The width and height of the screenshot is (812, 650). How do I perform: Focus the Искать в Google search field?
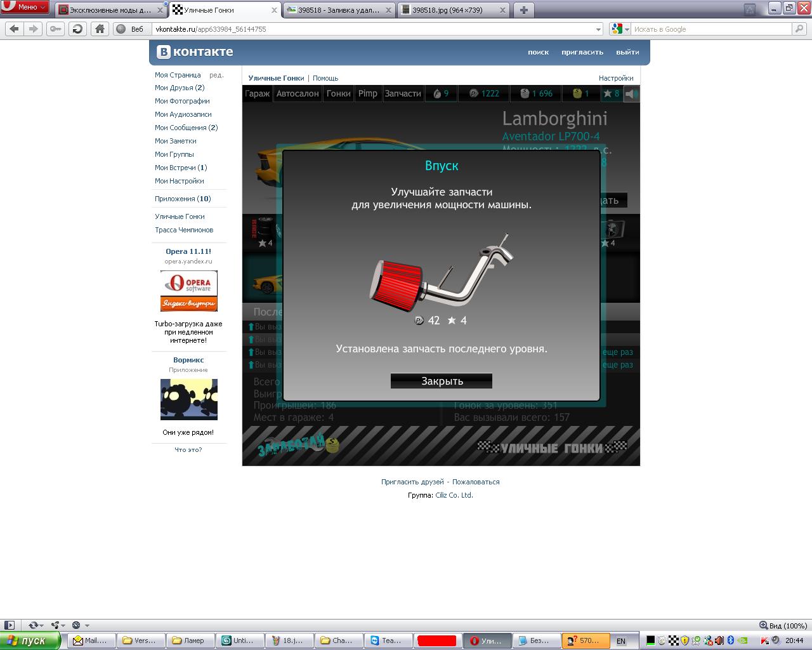(x=712, y=29)
